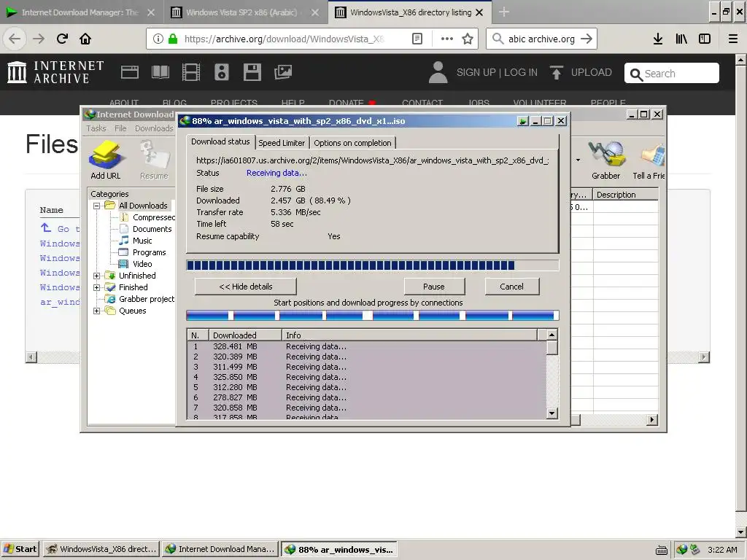Viewport: 747px width, 560px height.
Task: Expand the Queues category
Action: [x=96, y=311]
